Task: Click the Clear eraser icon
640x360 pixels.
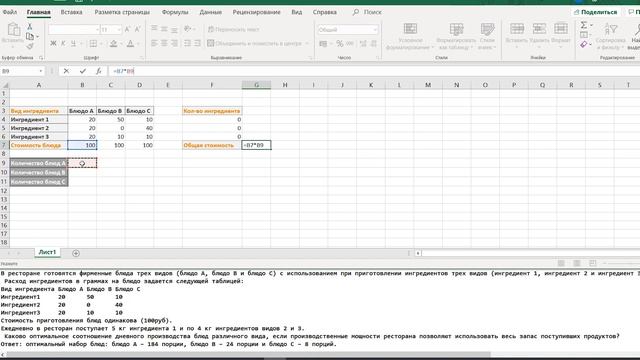Action: tap(584, 44)
